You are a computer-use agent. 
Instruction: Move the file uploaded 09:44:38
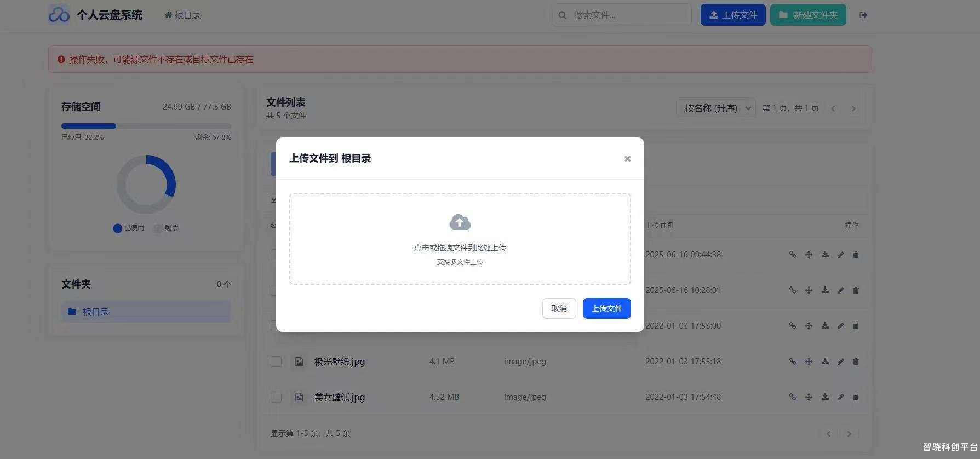tap(809, 255)
